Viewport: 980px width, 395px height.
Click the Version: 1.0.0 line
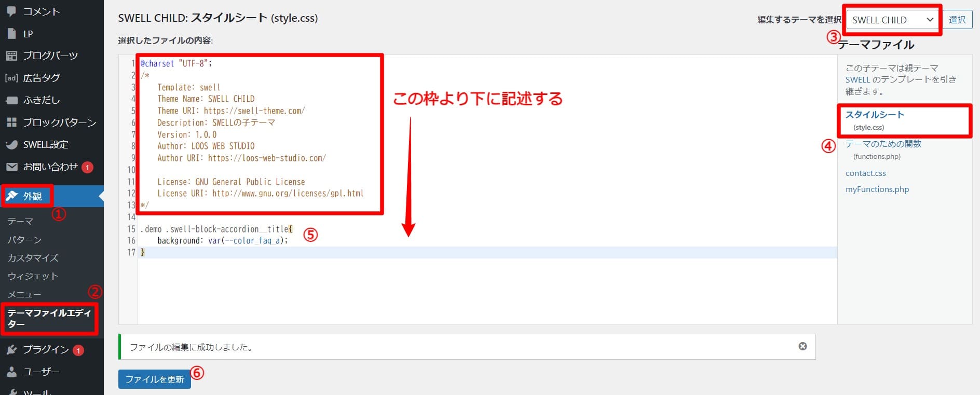point(187,134)
